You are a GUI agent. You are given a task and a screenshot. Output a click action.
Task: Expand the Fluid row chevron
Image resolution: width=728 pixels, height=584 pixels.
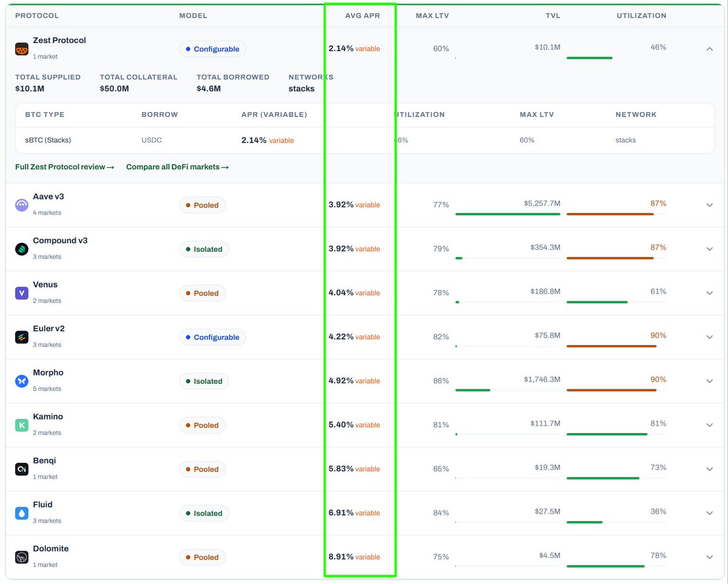[x=710, y=513]
